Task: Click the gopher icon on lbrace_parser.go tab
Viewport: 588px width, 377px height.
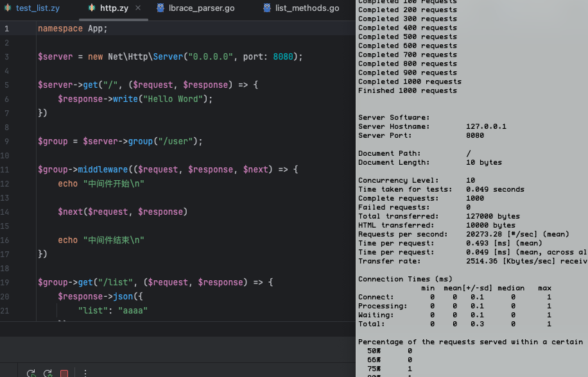Action: [160, 8]
